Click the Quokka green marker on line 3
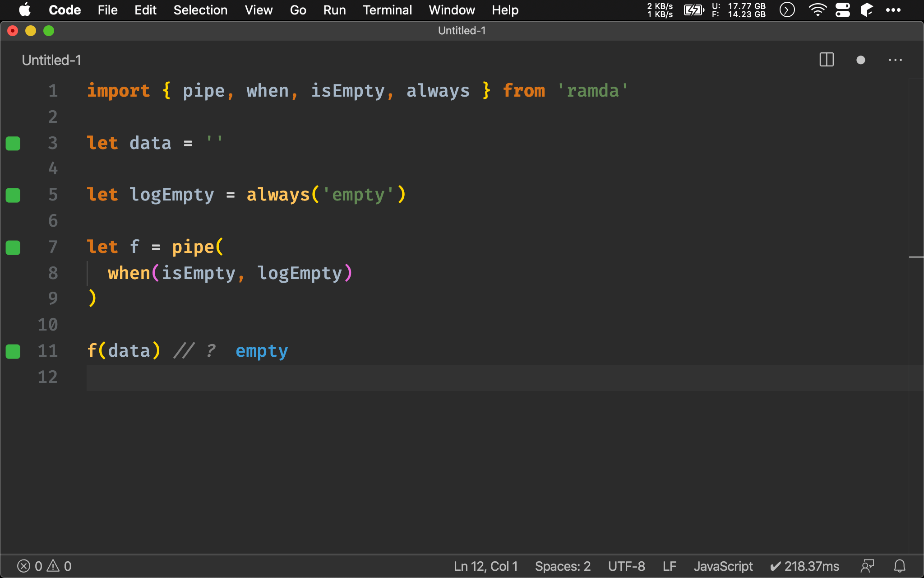The image size is (924, 578). (13, 143)
